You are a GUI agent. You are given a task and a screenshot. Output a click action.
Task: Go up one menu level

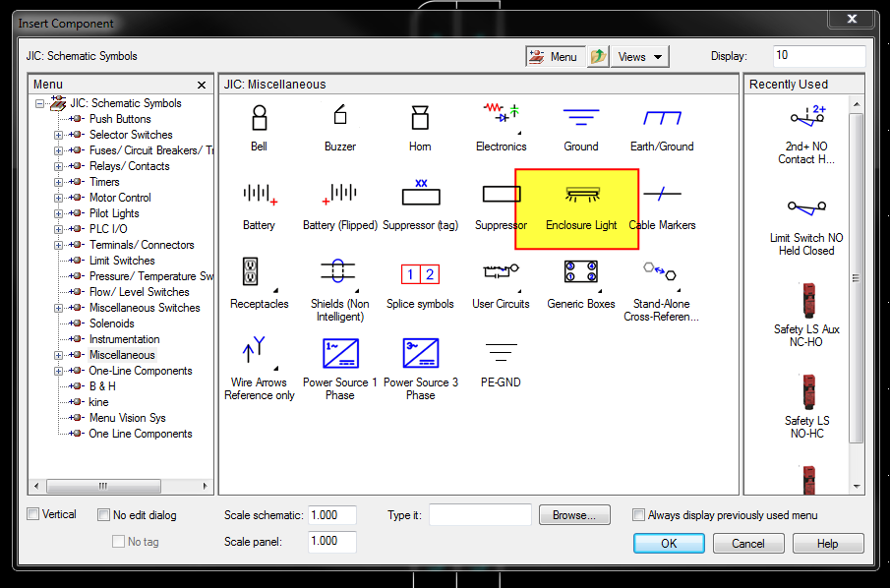598,56
